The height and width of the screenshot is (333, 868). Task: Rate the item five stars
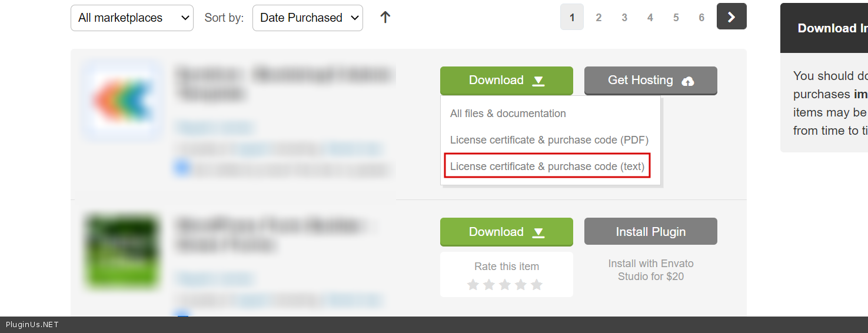536,285
